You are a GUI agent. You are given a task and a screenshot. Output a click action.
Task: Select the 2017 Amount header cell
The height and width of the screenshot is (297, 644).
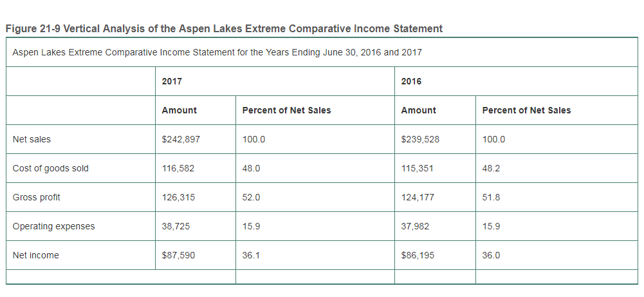(179, 110)
